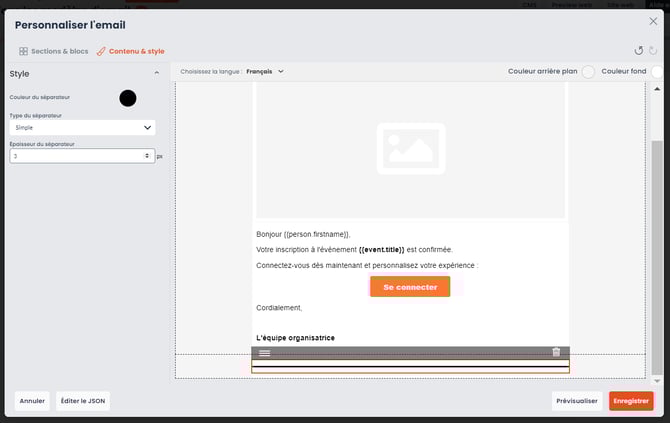The height and width of the screenshot is (423, 670).
Task: Click the separator block drag handle icon
Action: [265, 352]
